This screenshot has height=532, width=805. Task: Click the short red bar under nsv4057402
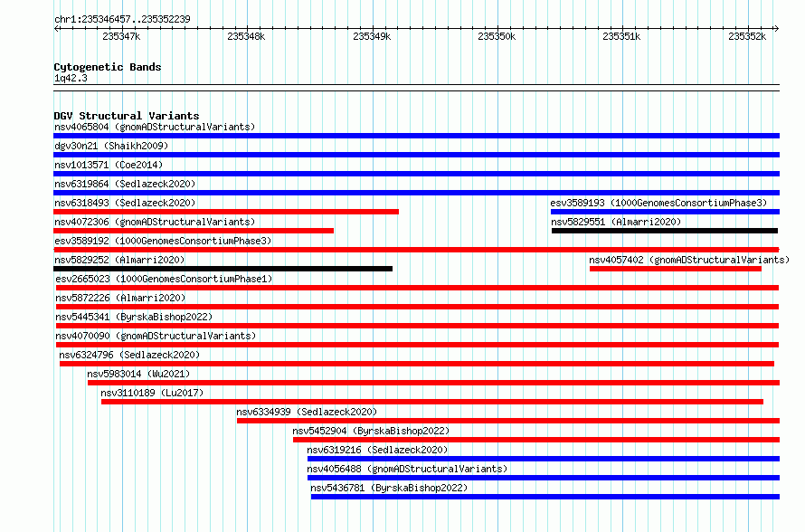click(676, 269)
